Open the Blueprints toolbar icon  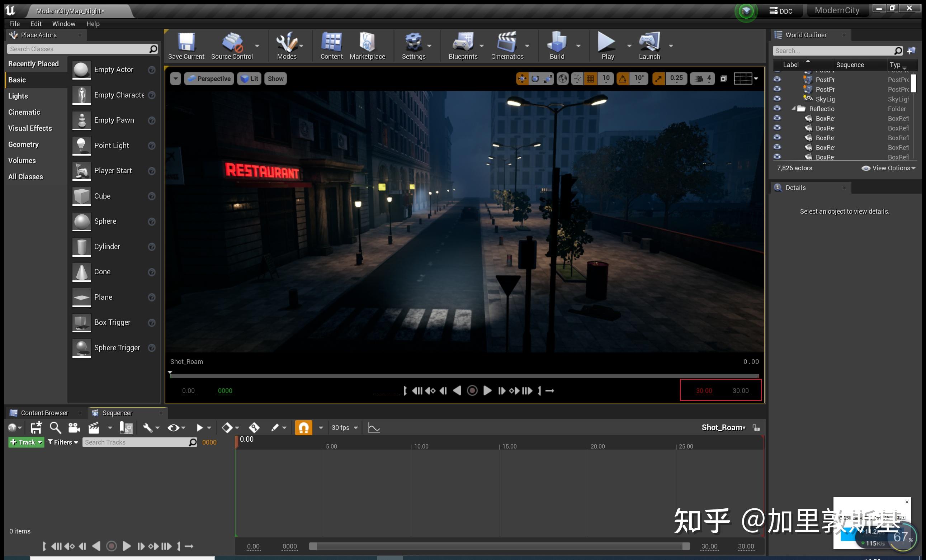point(463,45)
